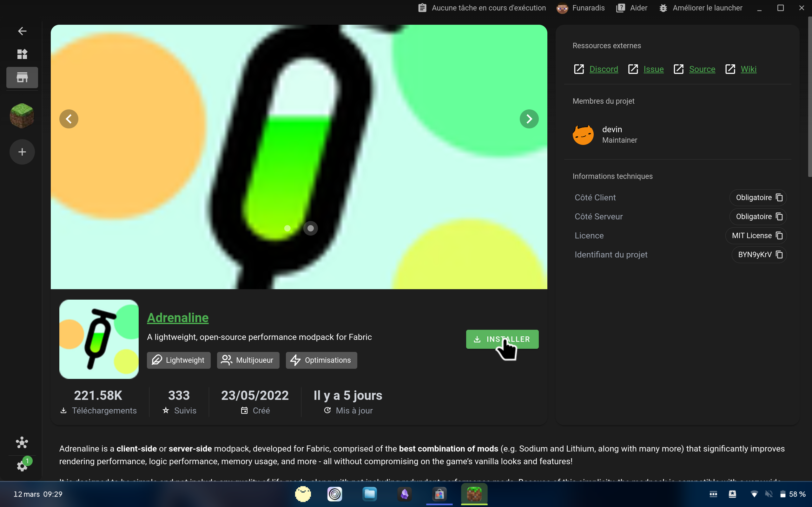Select the Multijoueur tag
This screenshot has width=812, height=507.
248,360
